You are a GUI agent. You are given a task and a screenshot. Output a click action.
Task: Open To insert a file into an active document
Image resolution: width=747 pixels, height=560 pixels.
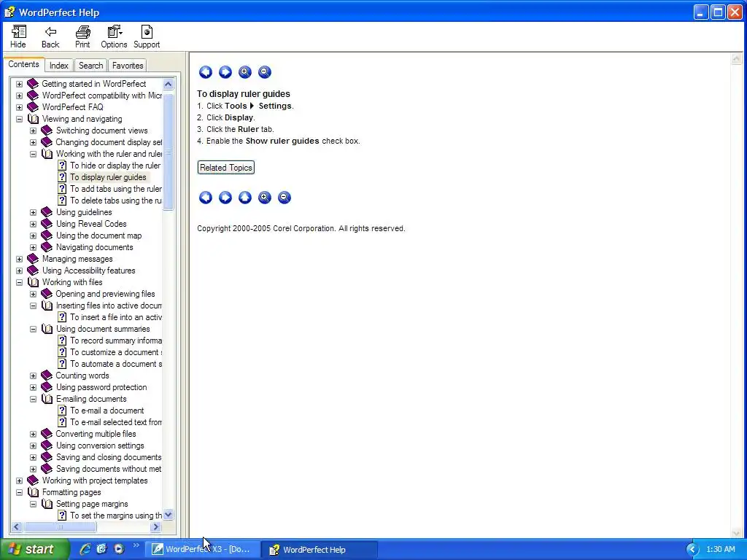click(116, 317)
